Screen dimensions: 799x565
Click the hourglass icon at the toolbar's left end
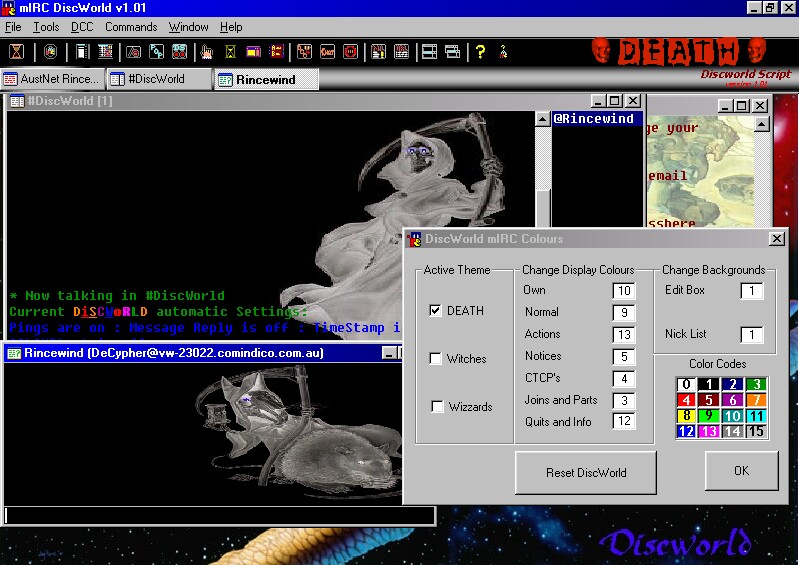(18, 51)
